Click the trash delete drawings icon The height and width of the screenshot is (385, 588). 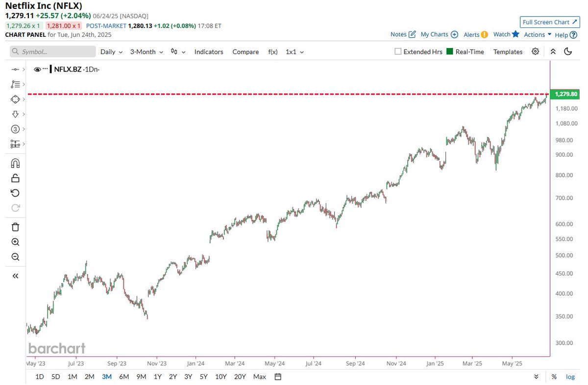[15, 227]
